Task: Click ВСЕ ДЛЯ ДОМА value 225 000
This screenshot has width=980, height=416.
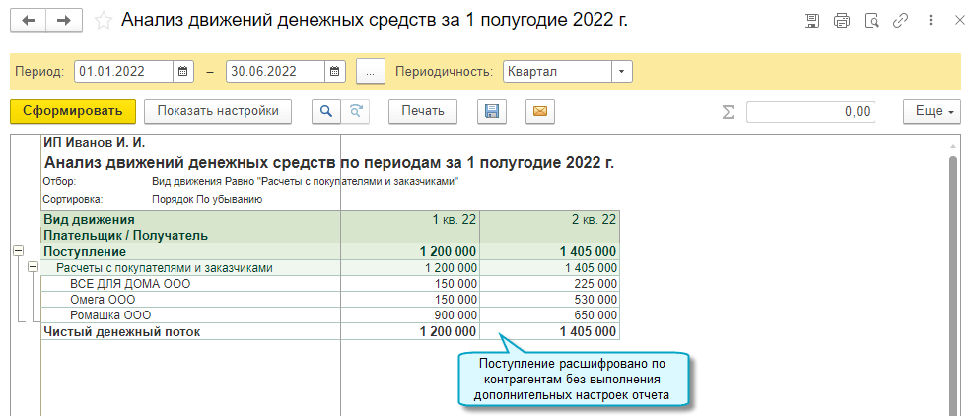Action: click(x=550, y=284)
